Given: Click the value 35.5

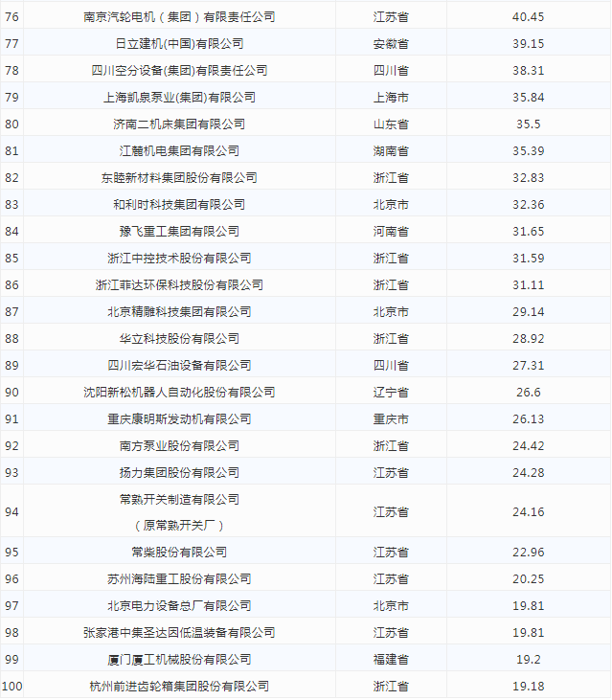Looking at the screenshot, I should pos(528,124).
